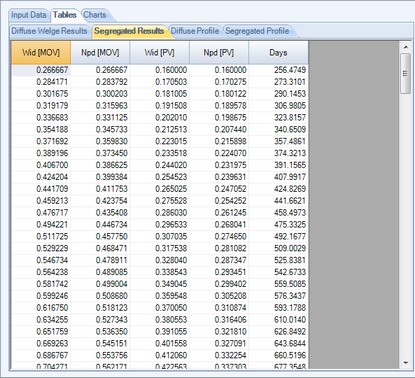
Task: Select cell 0.170275 in Npd [PV] column
Action: point(219,82)
